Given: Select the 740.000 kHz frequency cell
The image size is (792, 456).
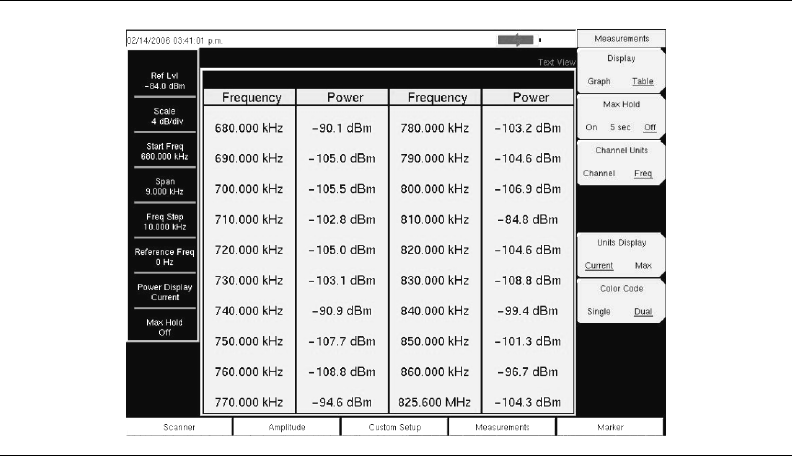Looking at the screenshot, I should (249, 311).
